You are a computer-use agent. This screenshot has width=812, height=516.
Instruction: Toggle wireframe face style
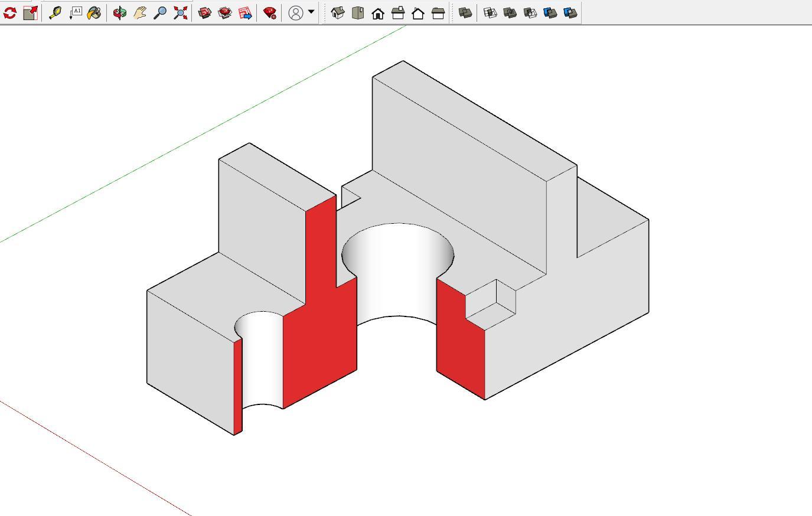(490, 13)
